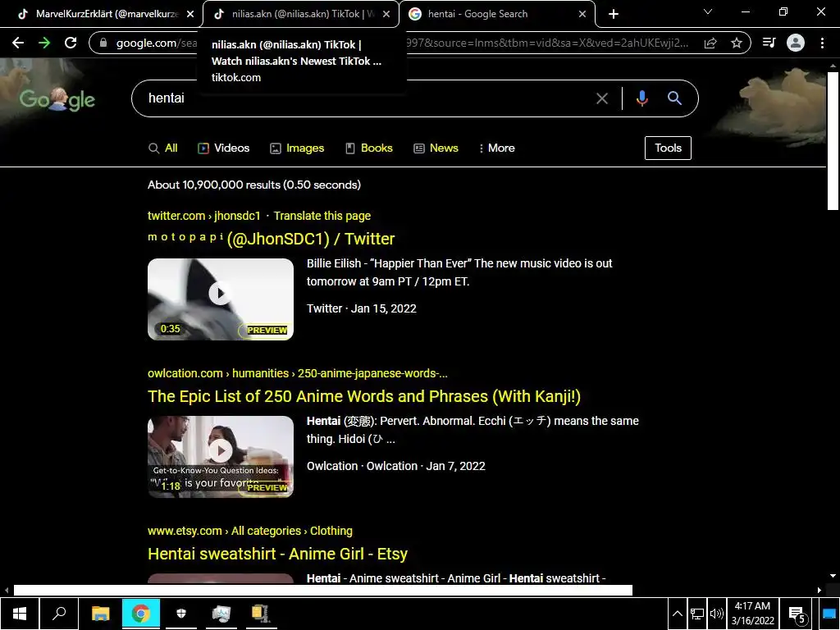Open the Chrome three-dot menu
The image size is (840, 630).
coord(822,43)
